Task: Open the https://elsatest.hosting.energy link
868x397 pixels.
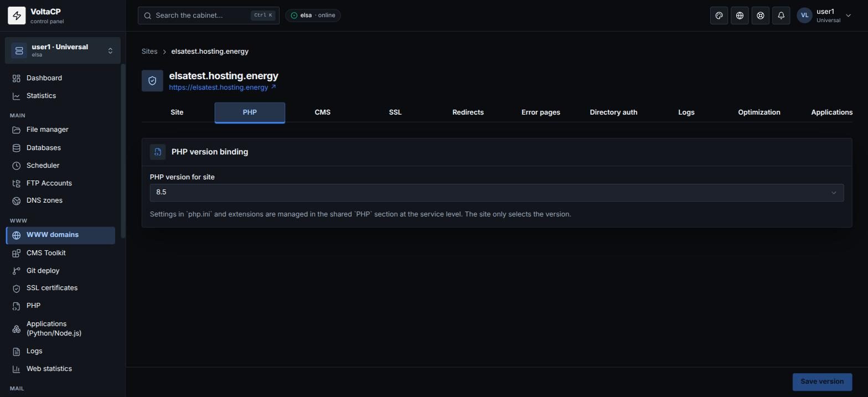Action: click(x=219, y=87)
